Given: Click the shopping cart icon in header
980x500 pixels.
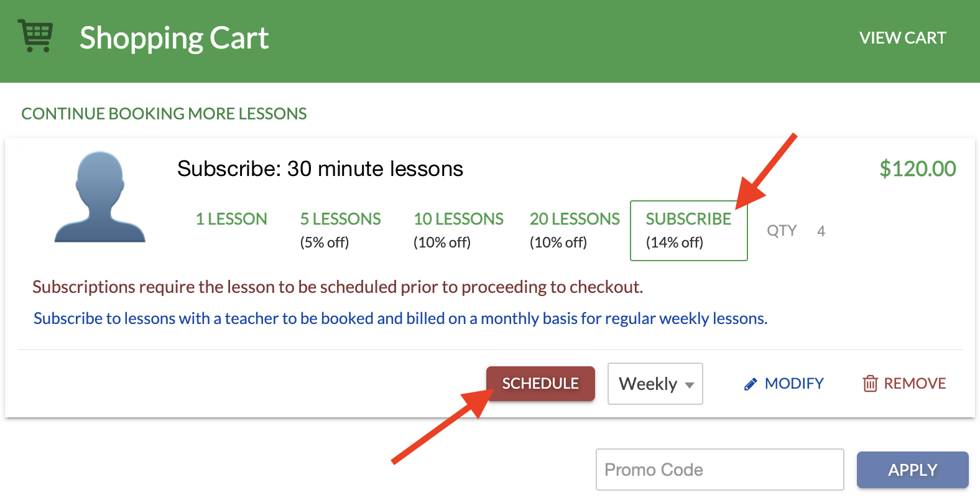Looking at the screenshot, I should [x=35, y=35].
